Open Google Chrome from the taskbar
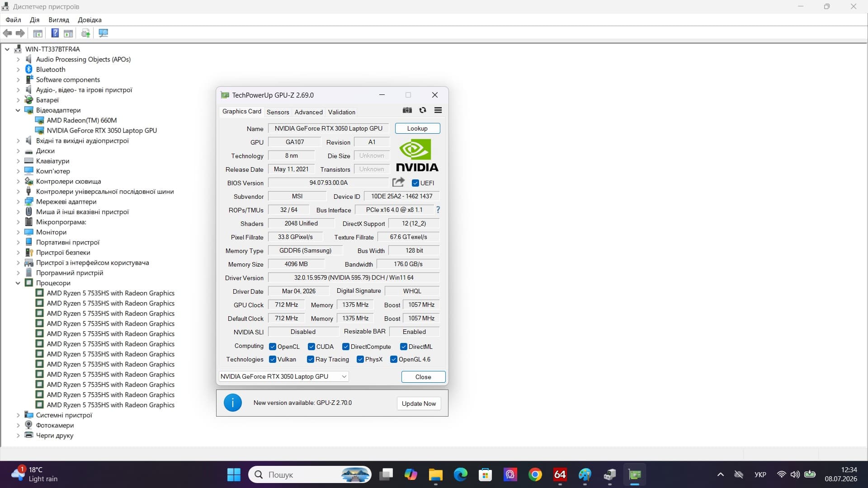Viewport: 868px width, 488px height. coord(535,474)
